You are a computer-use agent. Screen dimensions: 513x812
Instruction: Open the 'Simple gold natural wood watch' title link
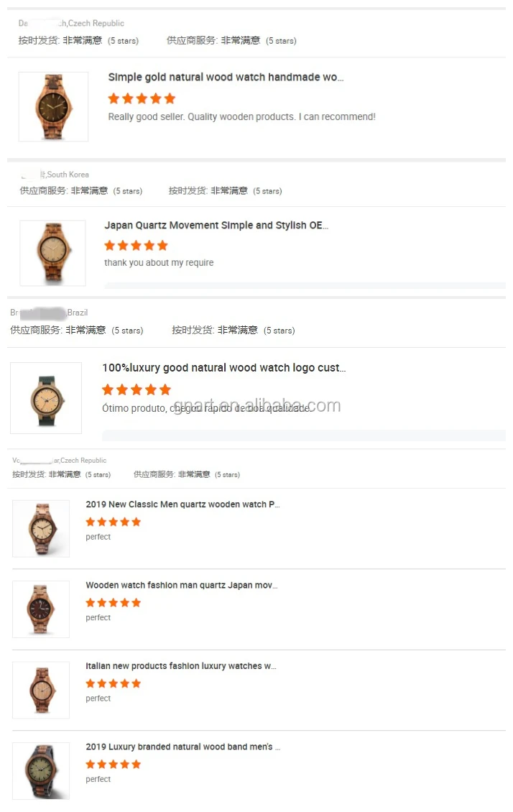(226, 77)
